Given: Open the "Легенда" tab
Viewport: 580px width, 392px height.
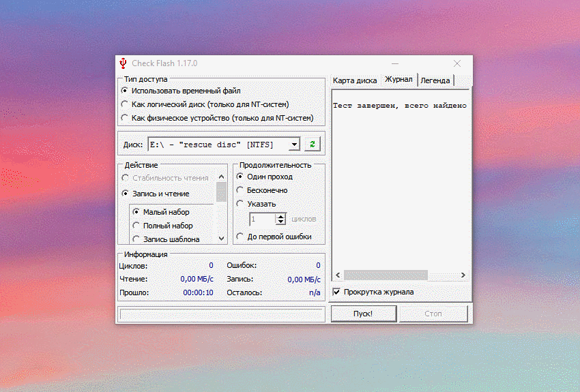Looking at the screenshot, I should (x=435, y=80).
